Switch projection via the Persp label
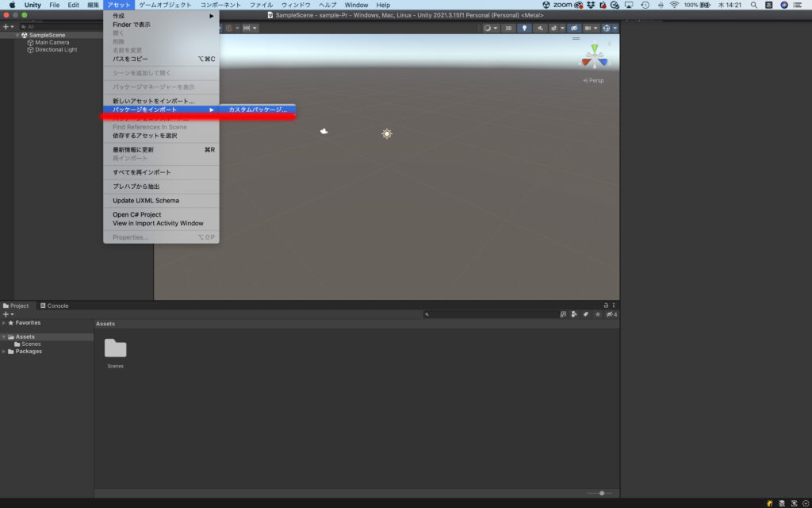 pos(593,80)
